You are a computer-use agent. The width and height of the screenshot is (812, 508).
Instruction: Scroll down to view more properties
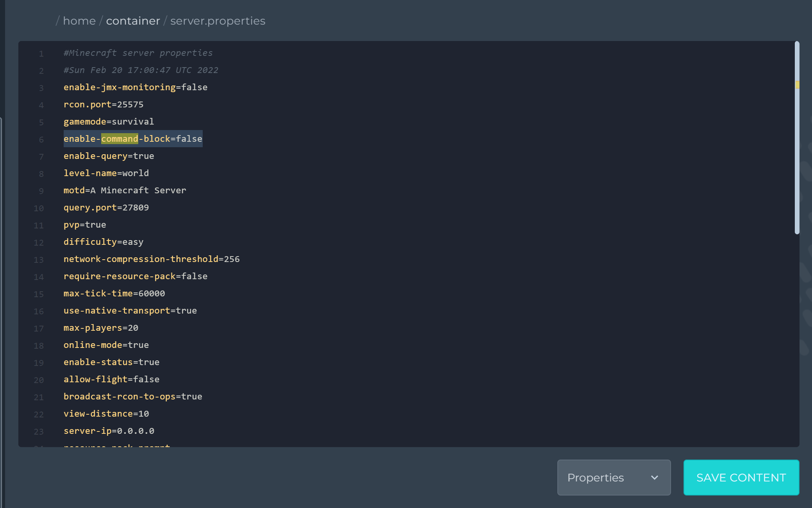797,351
